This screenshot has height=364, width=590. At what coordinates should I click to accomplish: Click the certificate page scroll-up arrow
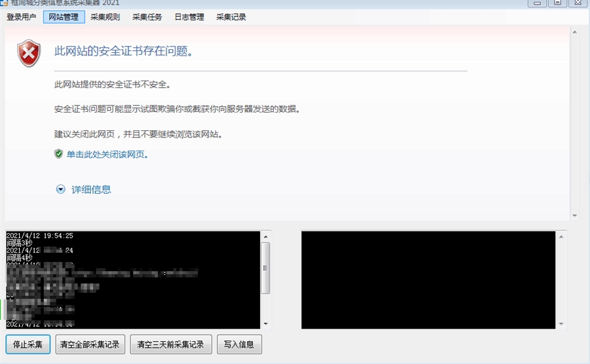click(574, 31)
